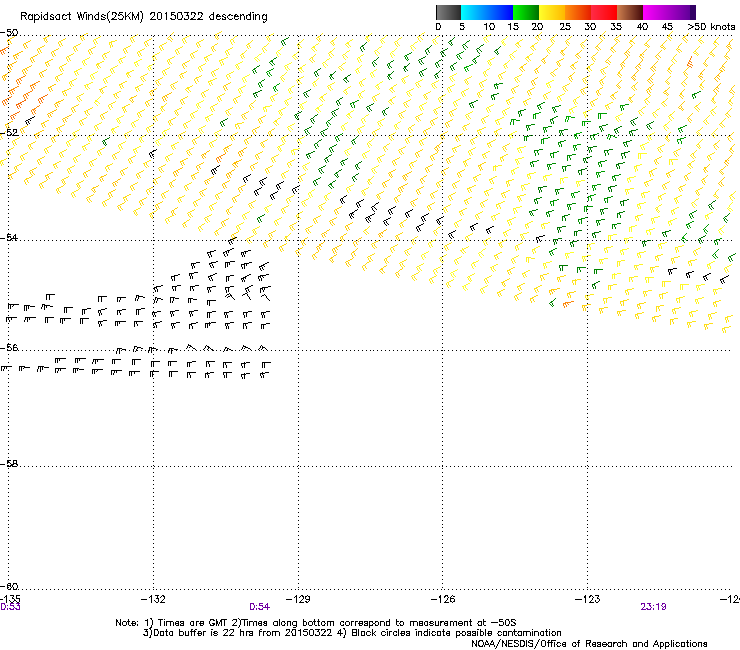This screenshot has width=740, height=650.
Task: Click the NOAA/NESDIS credit text
Action: tap(589, 644)
